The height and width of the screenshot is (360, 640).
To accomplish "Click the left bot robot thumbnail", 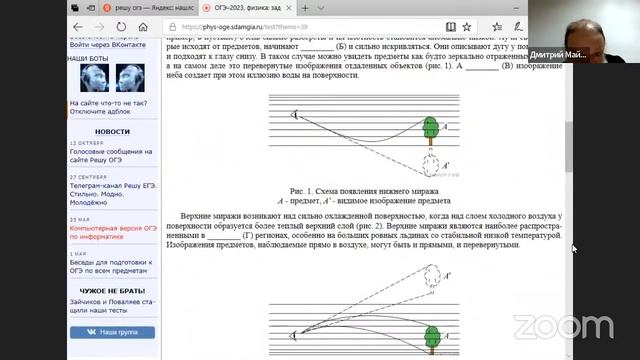I will [95, 78].
